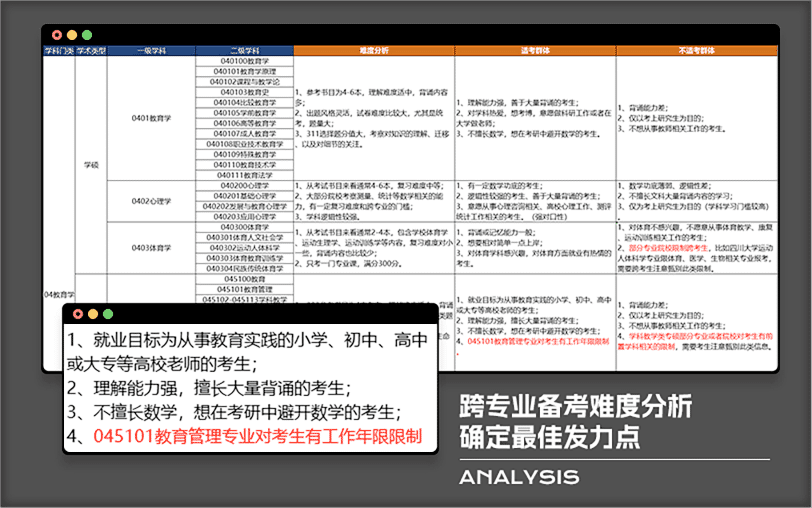This screenshot has width=812, height=508.
Task: Click the yellow button on the text popup
Action: [x=92, y=314]
